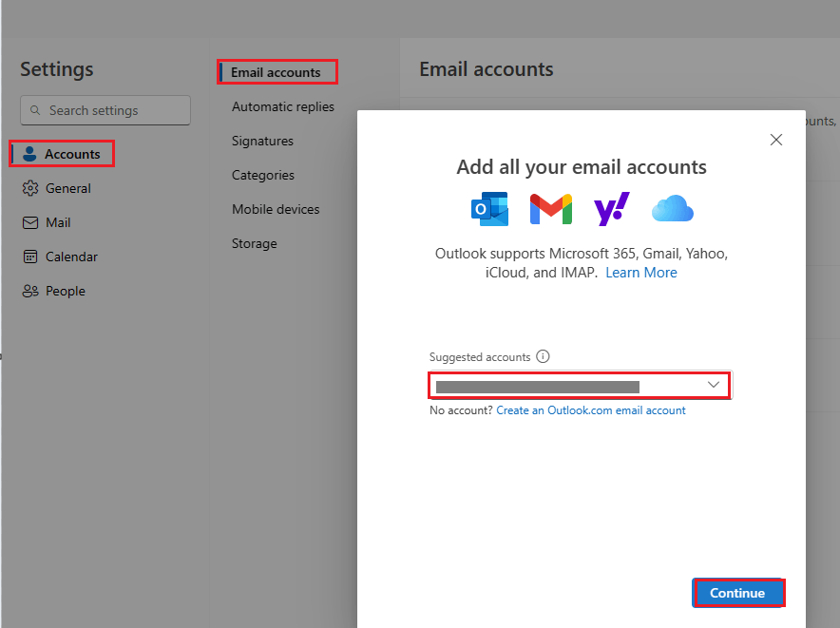
Task: Open the Categories settings
Action: [263, 175]
